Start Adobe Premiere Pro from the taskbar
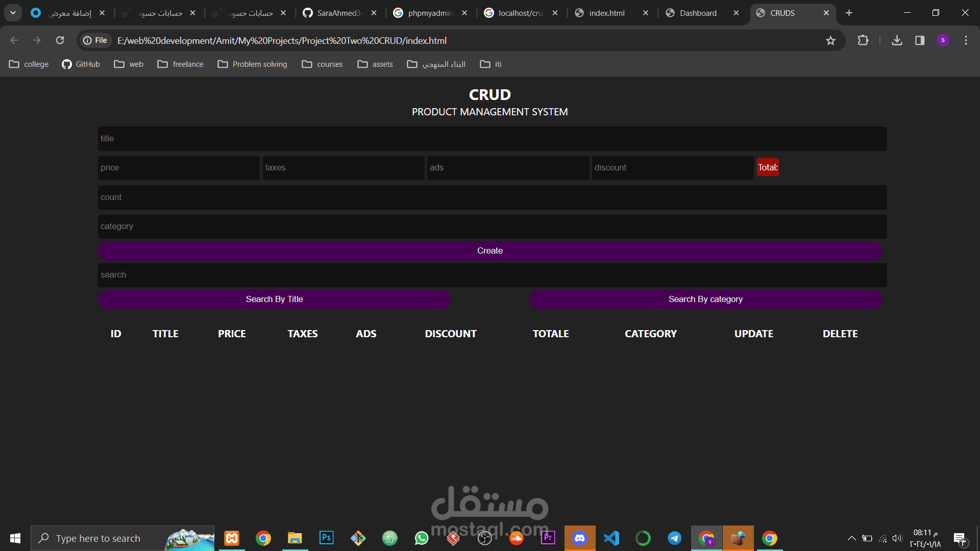The width and height of the screenshot is (980, 551). pos(548,538)
